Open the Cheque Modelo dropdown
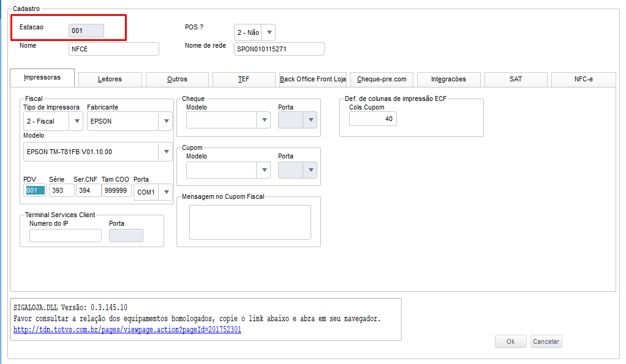 265,120
